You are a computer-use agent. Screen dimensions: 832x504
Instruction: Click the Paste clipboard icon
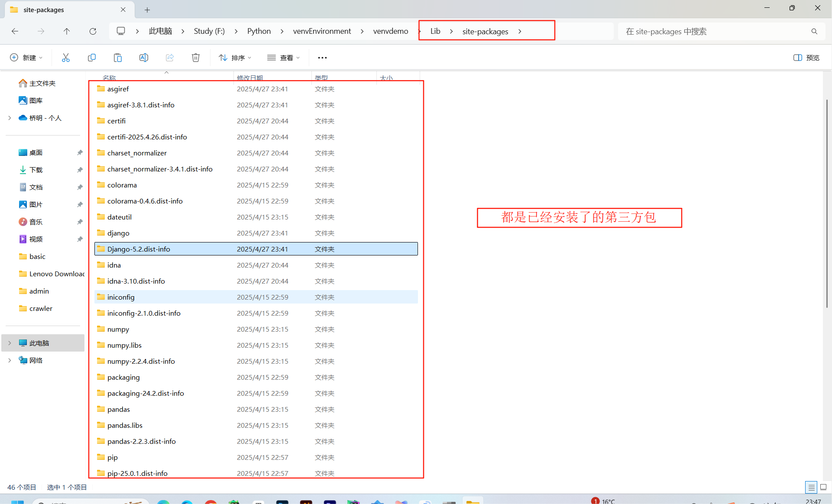(x=118, y=58)
